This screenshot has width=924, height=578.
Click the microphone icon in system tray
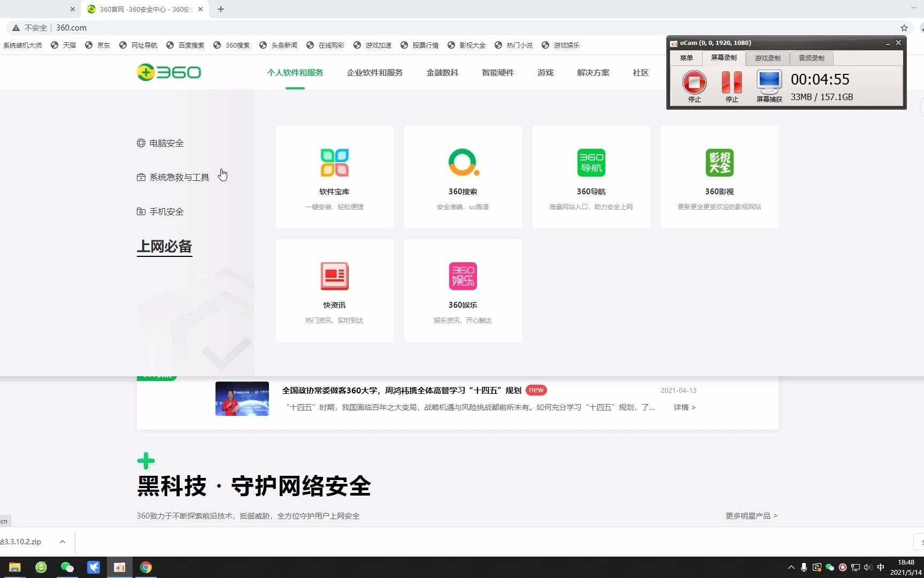(804, 567)
